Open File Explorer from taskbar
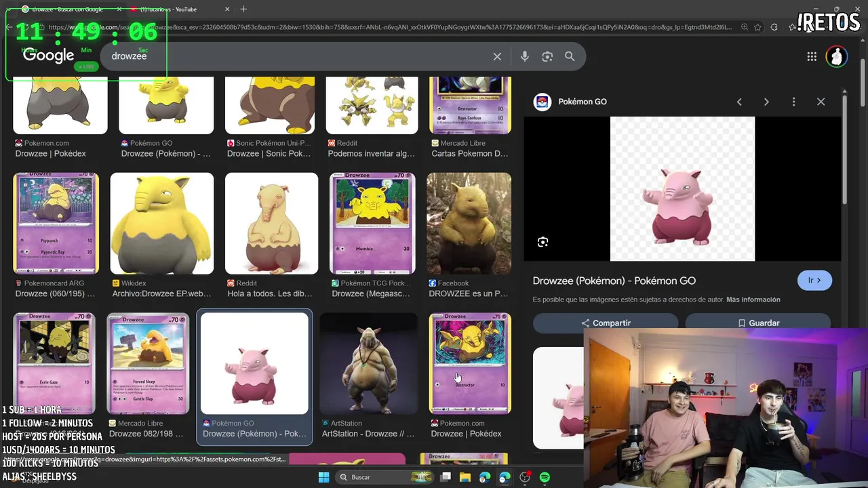Viewport: 868px width, 488px height. click(465, 477)
